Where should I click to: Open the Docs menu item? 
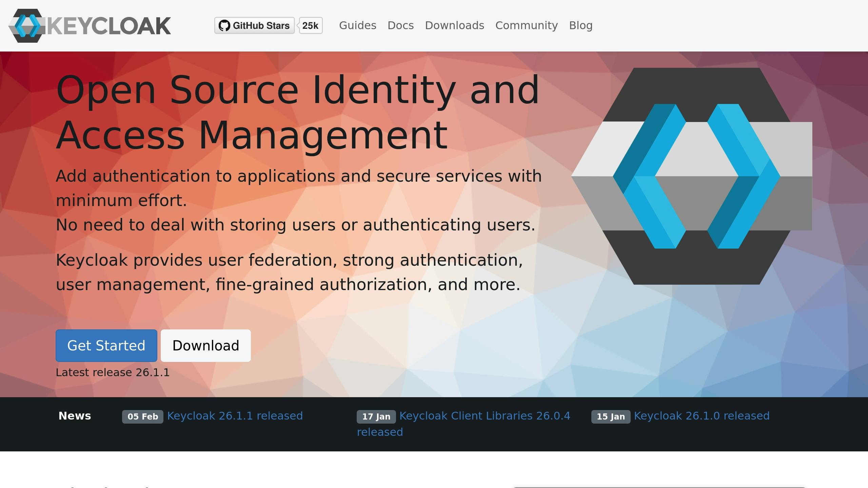[x=401, y=25]
